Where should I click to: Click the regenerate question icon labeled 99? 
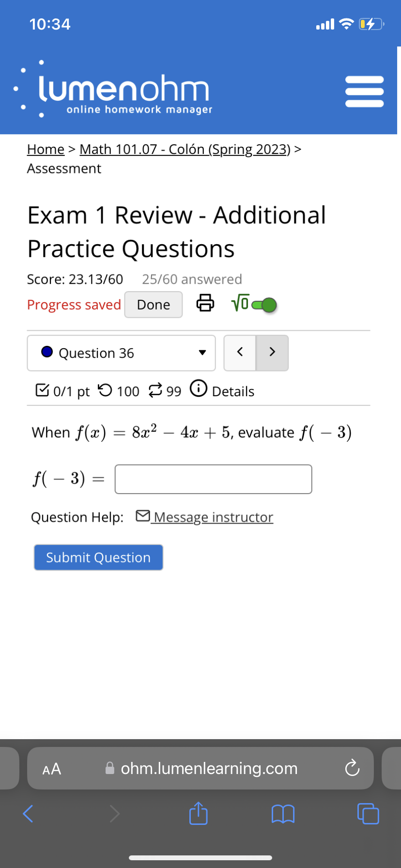coord(155,390)
